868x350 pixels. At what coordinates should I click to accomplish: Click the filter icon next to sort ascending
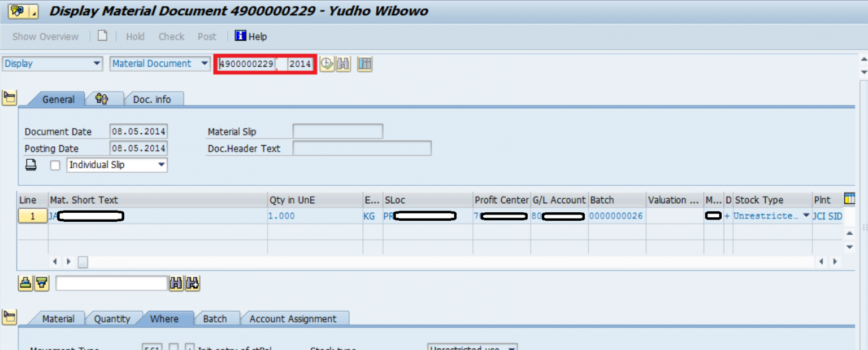(x=40, y=283)
